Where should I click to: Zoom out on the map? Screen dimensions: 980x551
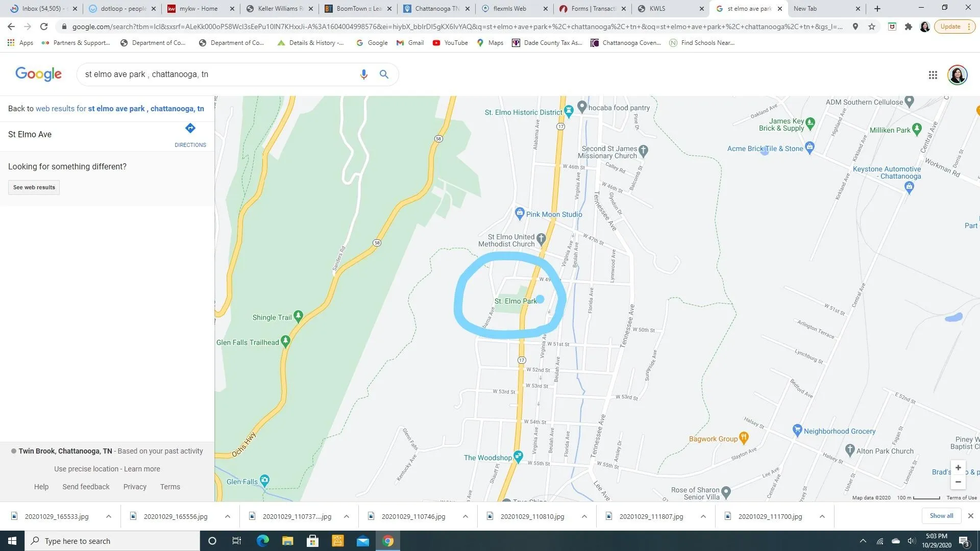pyautogui.click(x=958, y=482)
